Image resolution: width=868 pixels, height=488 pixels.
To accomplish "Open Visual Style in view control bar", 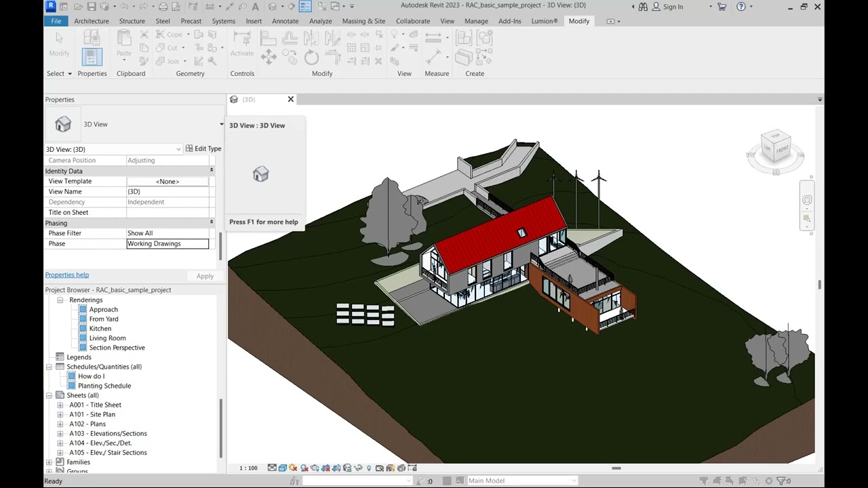I will click(283, 468).
